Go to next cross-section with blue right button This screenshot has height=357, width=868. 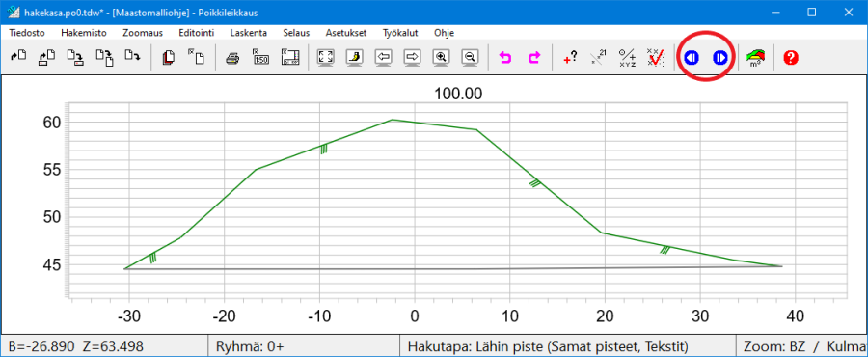point(720,57)
